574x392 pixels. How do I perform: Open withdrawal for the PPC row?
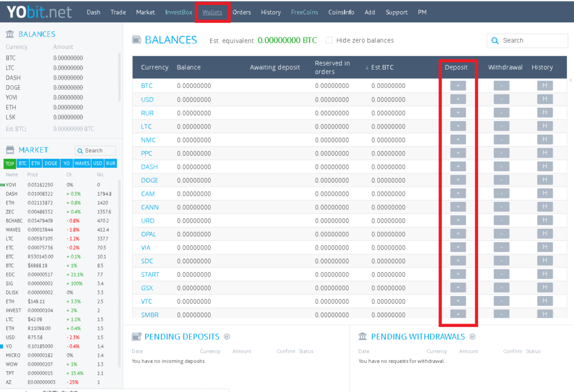pyautogui.click(x=502, y=153)
